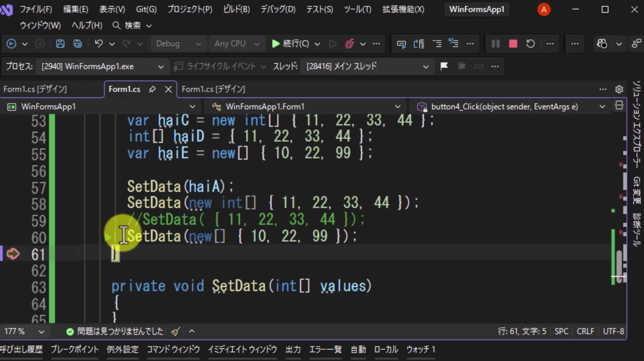The width and height of the screenshot is (644, 361).
Task: Open the 編集(E) menu
Action: pyautogui.click(x=76, y=9)
